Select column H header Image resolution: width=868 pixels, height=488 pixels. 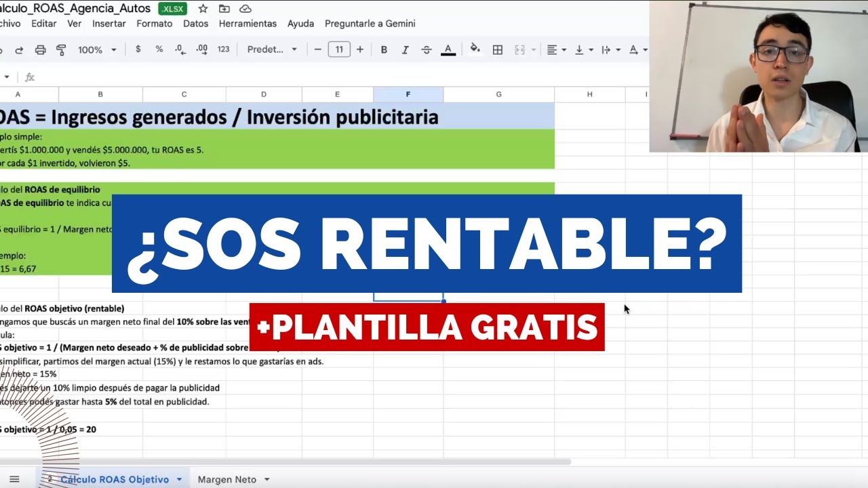(x=589, y=94)
